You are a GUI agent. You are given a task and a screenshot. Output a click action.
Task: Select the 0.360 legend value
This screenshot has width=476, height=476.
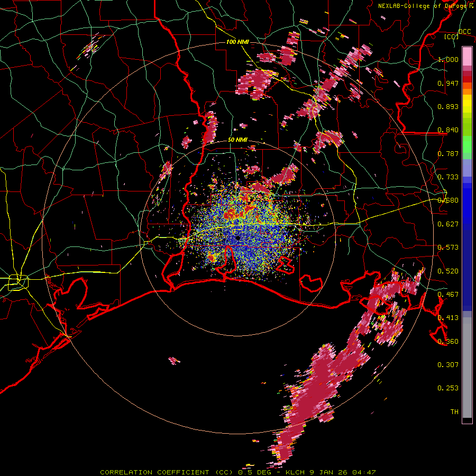(448, 341)
